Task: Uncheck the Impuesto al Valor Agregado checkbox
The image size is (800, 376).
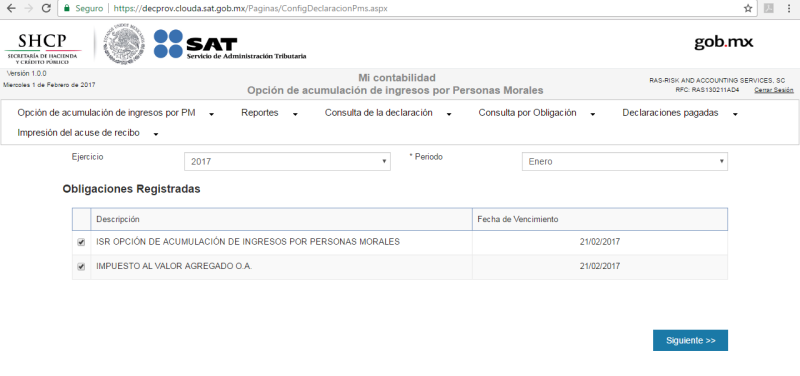Action: pyautogui.click(x=81, y=267)
